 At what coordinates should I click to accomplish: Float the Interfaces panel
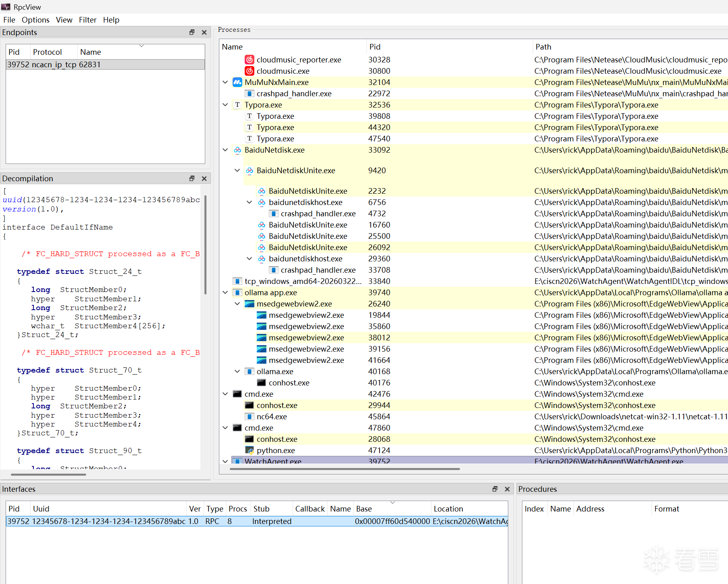[x=495, y=489]
